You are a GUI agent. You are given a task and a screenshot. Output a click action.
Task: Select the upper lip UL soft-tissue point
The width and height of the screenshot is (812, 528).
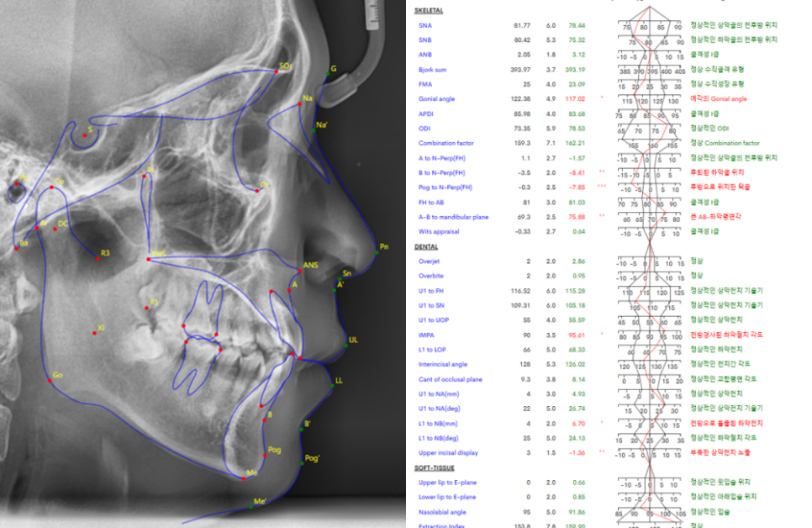tap(345, 345)
